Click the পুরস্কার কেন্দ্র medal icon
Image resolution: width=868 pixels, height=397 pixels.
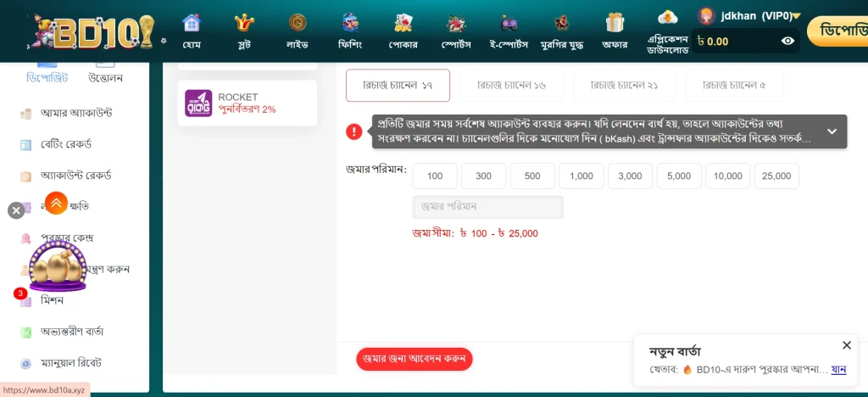tap(25, 238)
